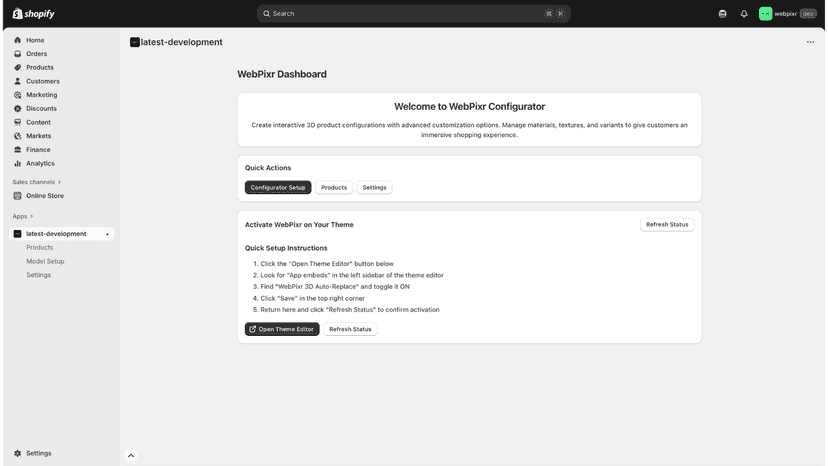
Task: Go to Customers in sidebar
Action: 43,81
